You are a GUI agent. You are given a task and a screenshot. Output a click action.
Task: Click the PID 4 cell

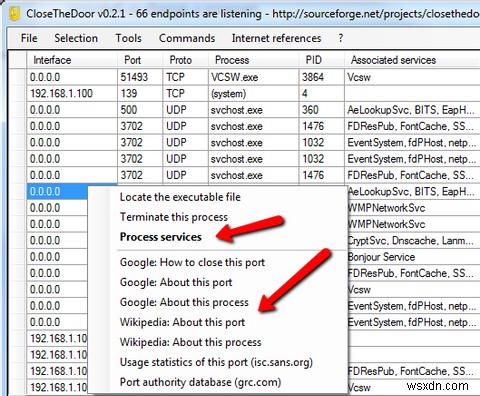pyautogui.click(x=322, y=94)
